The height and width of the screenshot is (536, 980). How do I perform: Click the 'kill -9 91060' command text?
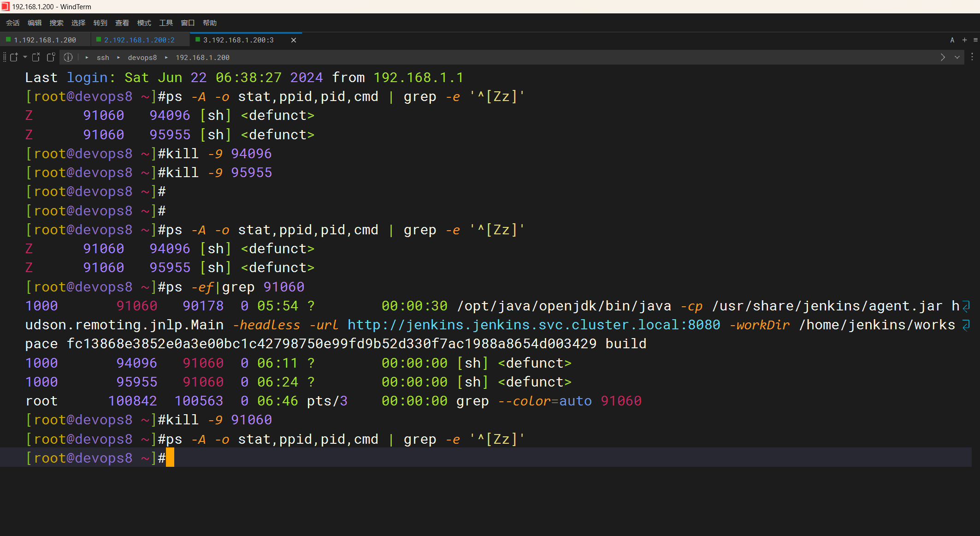click(x=219, y=420)
